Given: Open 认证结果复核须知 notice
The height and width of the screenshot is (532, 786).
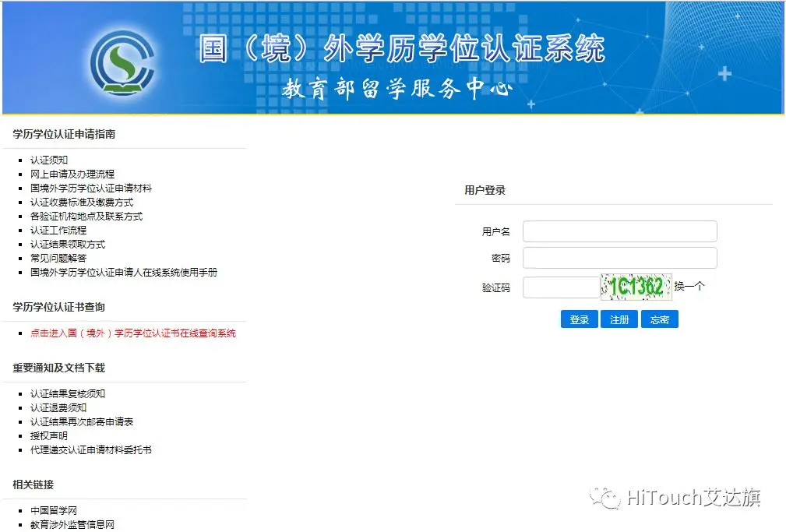Looking at the screenshot, I should coord(68,393).
